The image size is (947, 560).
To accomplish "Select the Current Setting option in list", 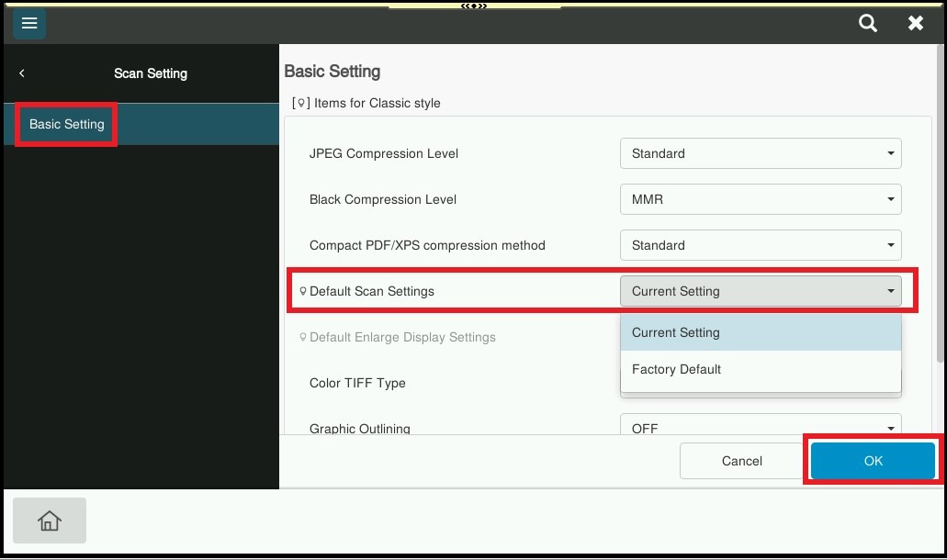I will click(761, 332).
